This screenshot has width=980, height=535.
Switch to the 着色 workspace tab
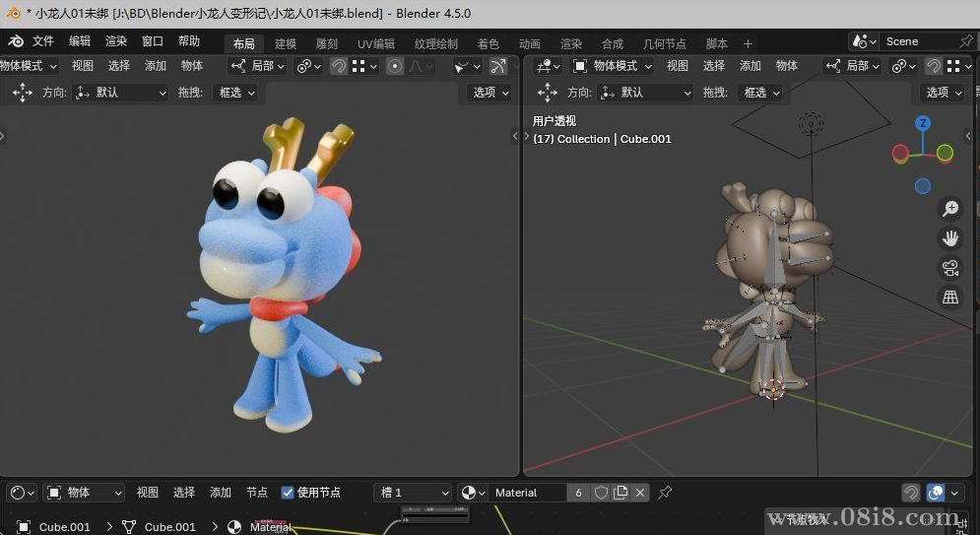pos(488,43)
